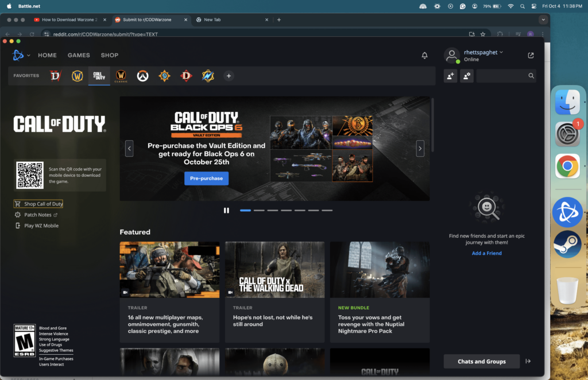Open Control Center in menu bar

533,6
